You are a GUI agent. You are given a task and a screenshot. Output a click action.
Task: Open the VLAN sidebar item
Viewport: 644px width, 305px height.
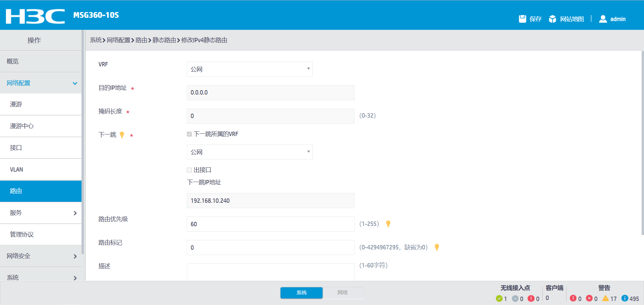tap(41, 170)
